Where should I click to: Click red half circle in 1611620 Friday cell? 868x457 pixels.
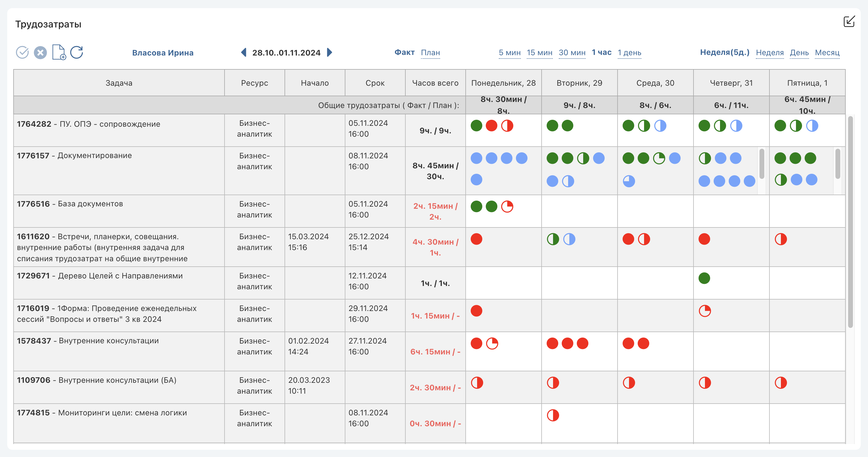pos(780,239)
